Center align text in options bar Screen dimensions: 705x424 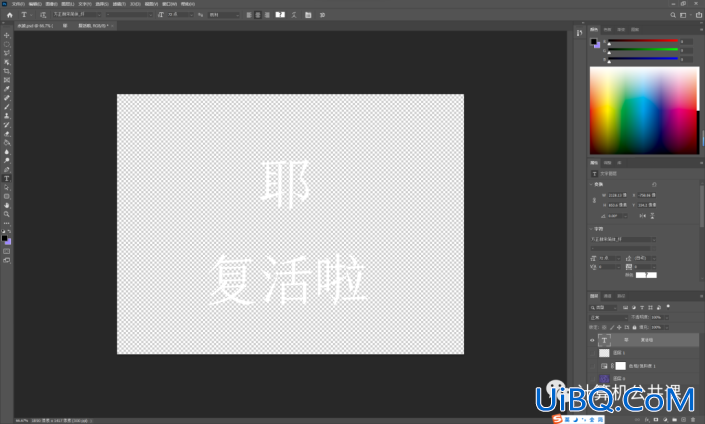tap(258, 15)
